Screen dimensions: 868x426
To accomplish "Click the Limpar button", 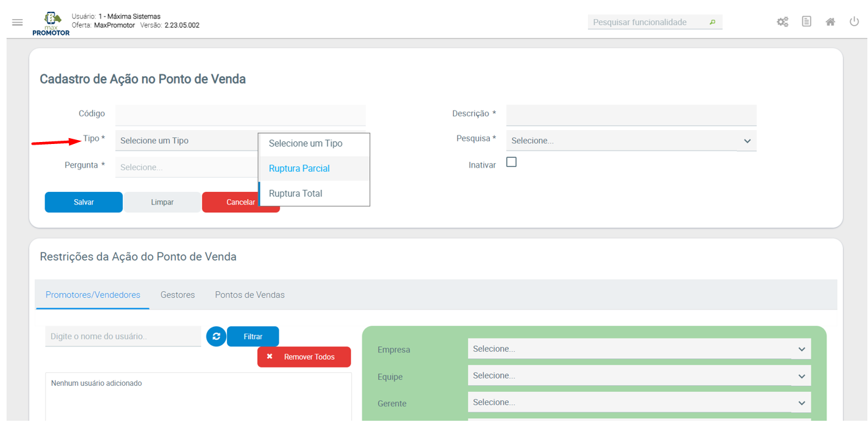I will [162, 202].
